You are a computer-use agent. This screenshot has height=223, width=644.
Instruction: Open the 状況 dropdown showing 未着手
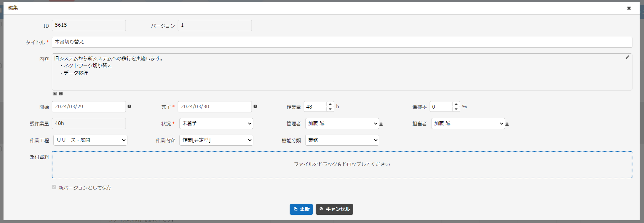(x=216, y=124)
